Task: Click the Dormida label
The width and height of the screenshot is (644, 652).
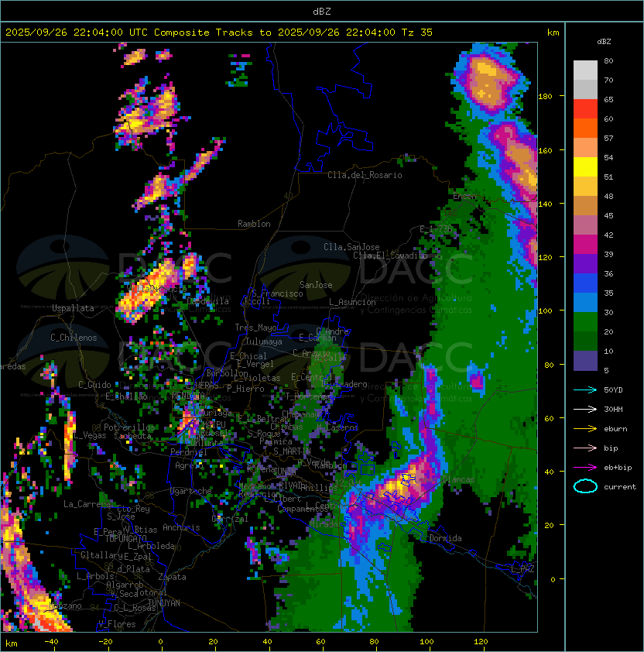Action: (x=445, y=538)
